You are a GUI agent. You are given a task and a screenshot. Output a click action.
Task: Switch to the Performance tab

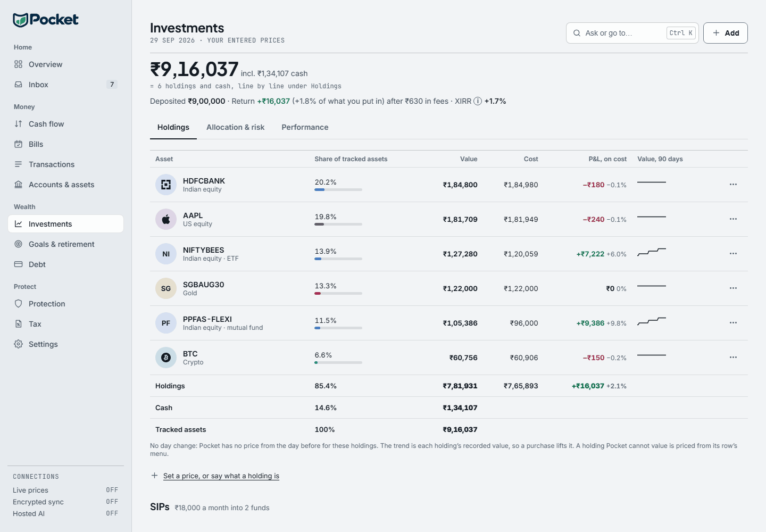(305, 127)
